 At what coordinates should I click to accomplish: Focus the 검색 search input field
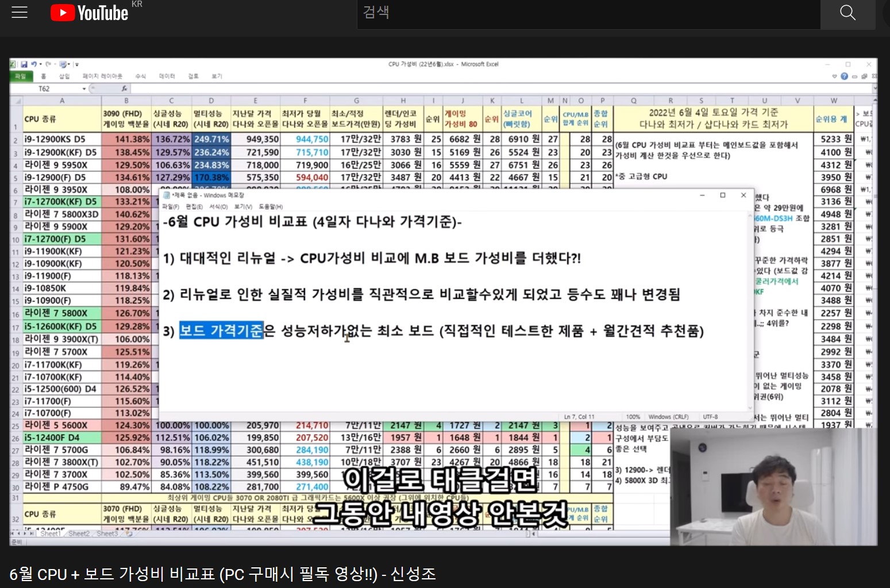point(588,13)
